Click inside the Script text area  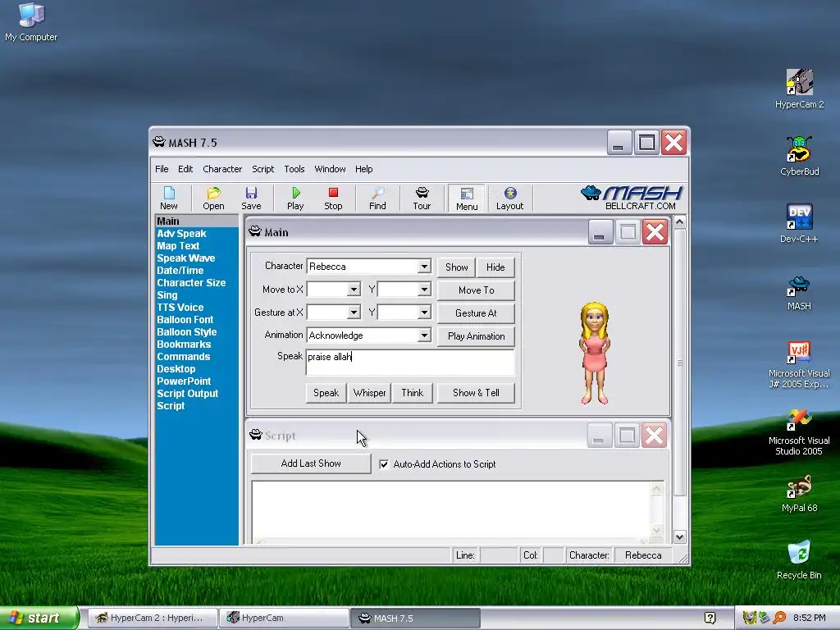[451, 510]
